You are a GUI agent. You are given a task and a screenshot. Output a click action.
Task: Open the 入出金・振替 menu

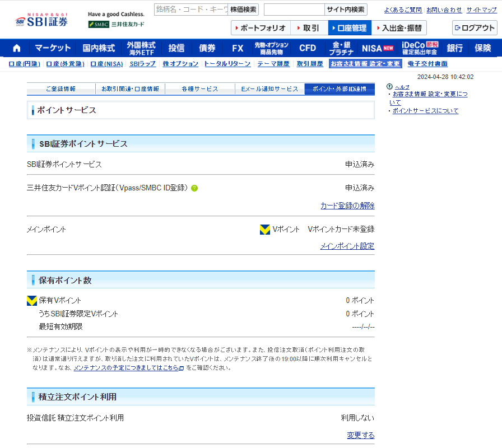(x=399, y=28)
